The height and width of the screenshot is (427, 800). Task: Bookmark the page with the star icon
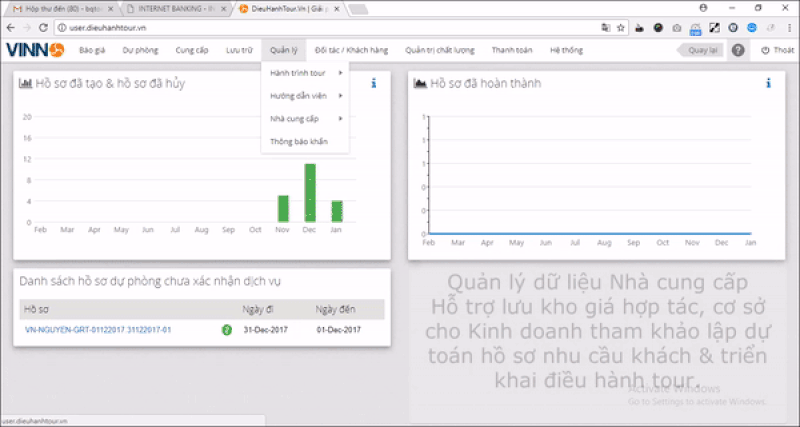[x=622, y=28]
